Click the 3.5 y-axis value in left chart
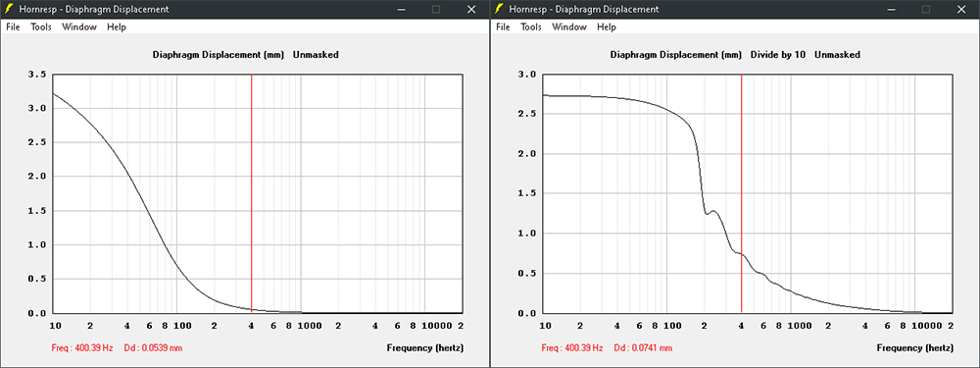Image resolution: width=980 pixels, height=368 pixels. pyautogui.click(x=37, y=75)
